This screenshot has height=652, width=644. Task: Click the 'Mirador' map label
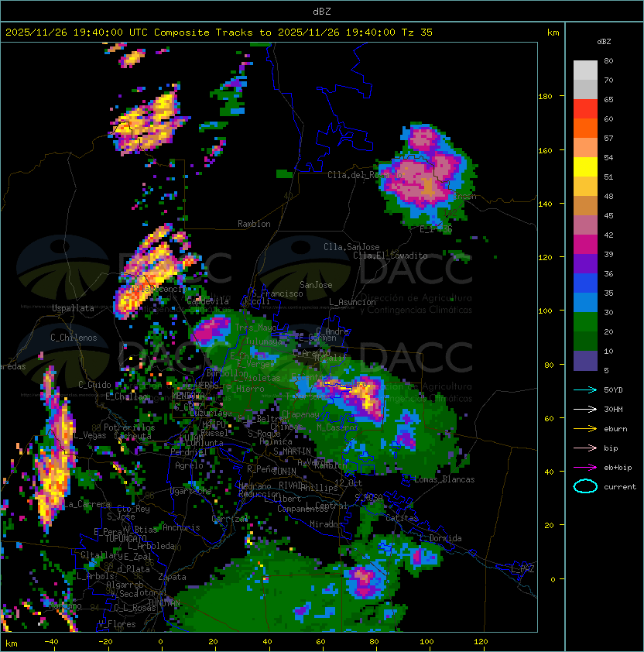pos(327,524)
